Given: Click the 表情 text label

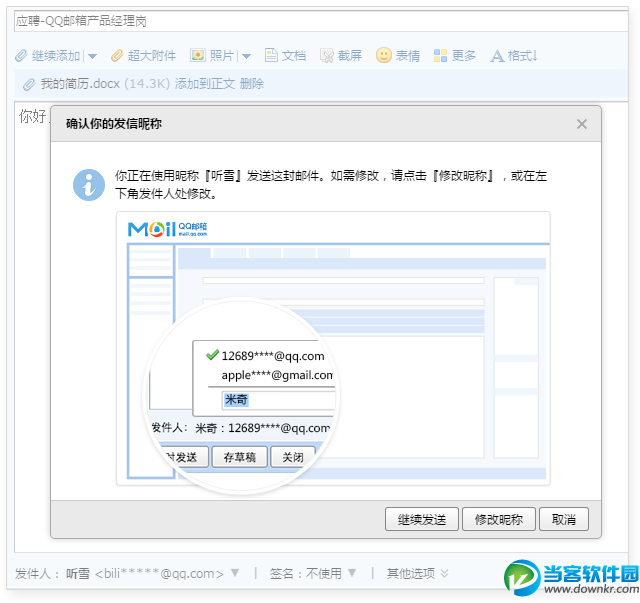Looking at the screenshot, I should tap(408, 56).
